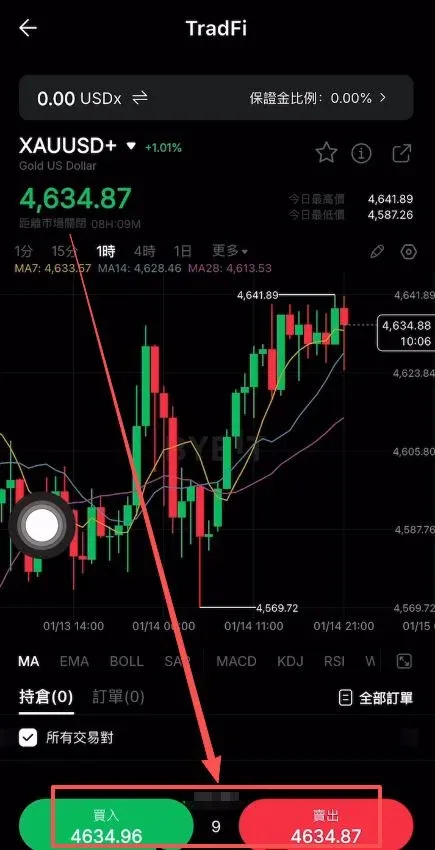Toggle the 所有交易對 checkbox
The width and height of the screenshot is (435, 850).
click(x=28, y=737)
